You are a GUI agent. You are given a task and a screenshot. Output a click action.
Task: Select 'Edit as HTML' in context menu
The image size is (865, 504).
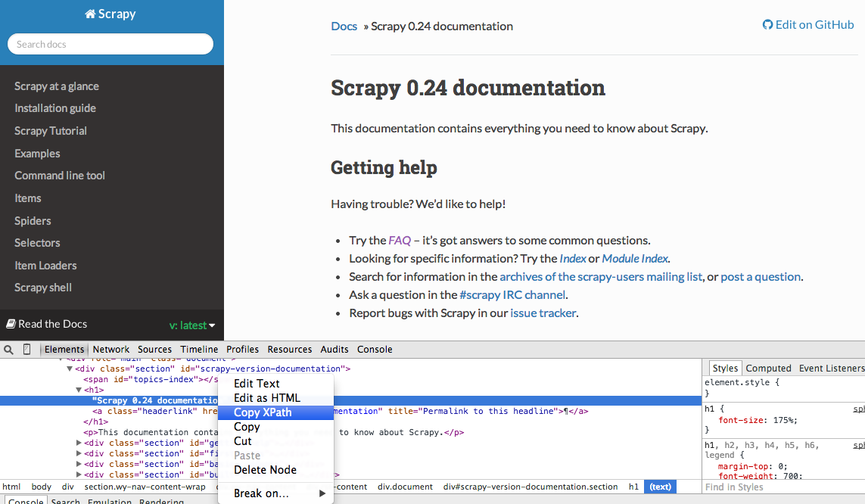point(266,398)
